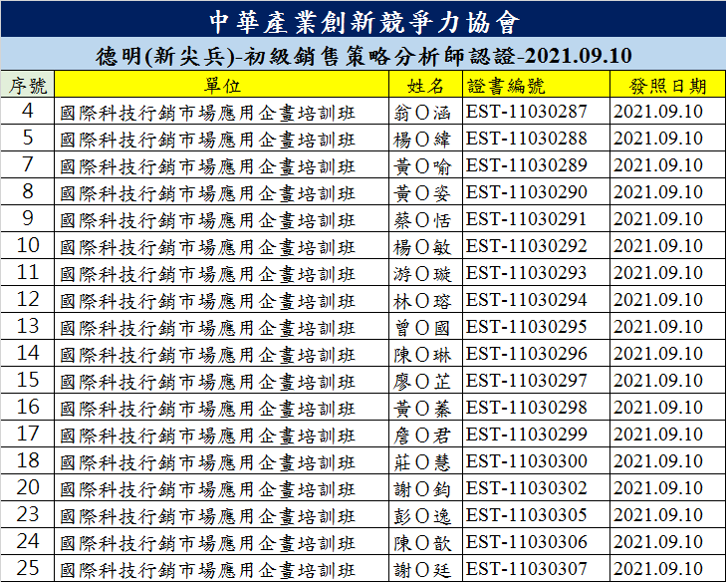Select sequence number 13 in 序號 column
This screenshot has width=728, height=583.
click(28, 326)
